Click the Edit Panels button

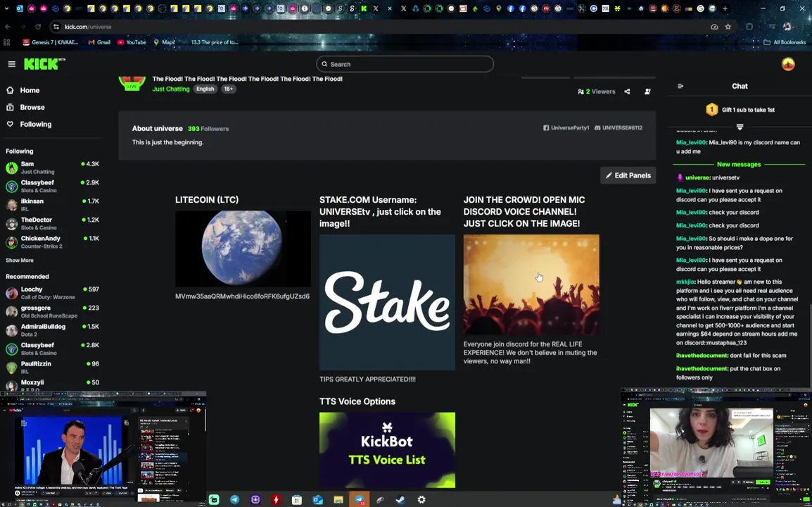pyautogui.click(x=628, y=175)
